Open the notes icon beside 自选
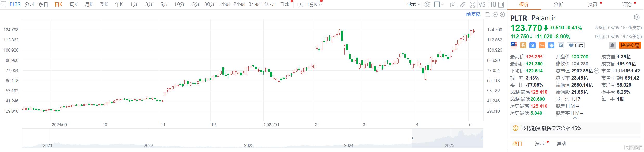 tap(561, 45)
